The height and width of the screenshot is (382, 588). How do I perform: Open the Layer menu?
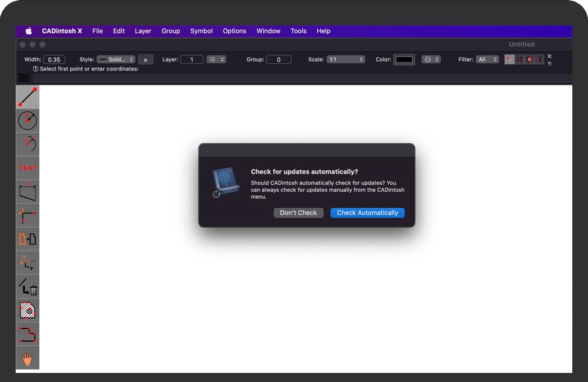click(x=143, y=31)
